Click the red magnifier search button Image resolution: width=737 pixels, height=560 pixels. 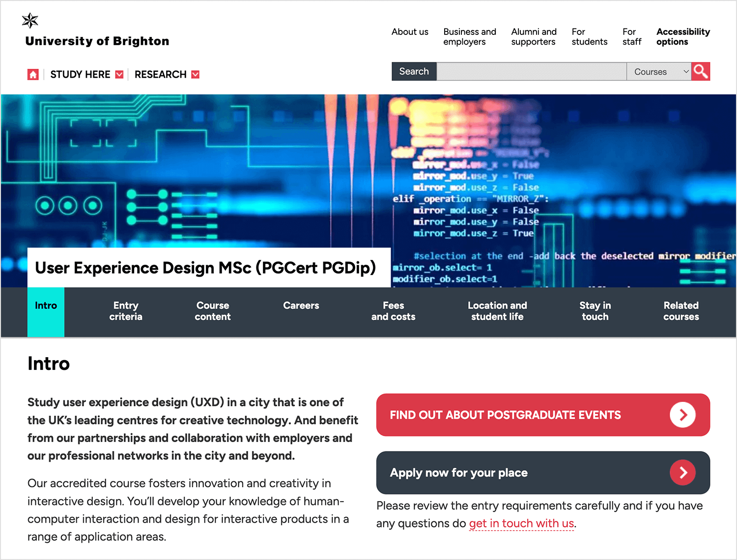click(701, 71)
